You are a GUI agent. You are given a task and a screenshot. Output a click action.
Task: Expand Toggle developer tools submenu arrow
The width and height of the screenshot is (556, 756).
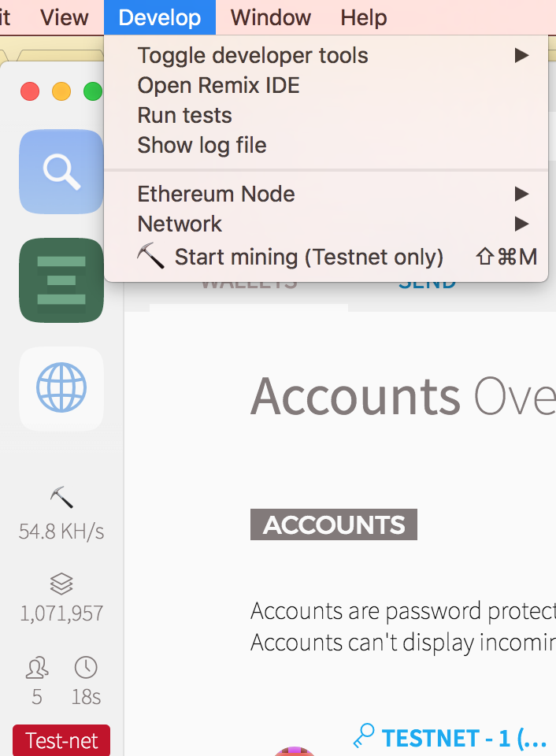coord(521,55)
